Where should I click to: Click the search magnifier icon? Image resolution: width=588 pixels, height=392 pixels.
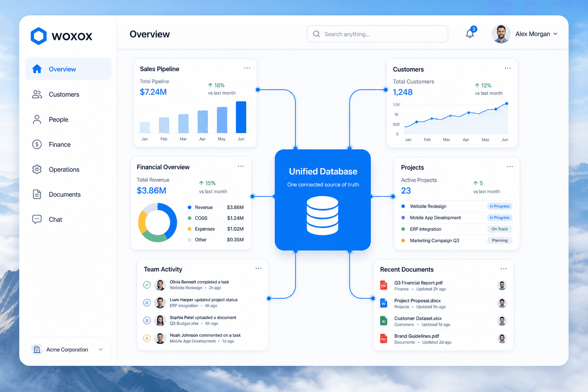click(317, 34)
